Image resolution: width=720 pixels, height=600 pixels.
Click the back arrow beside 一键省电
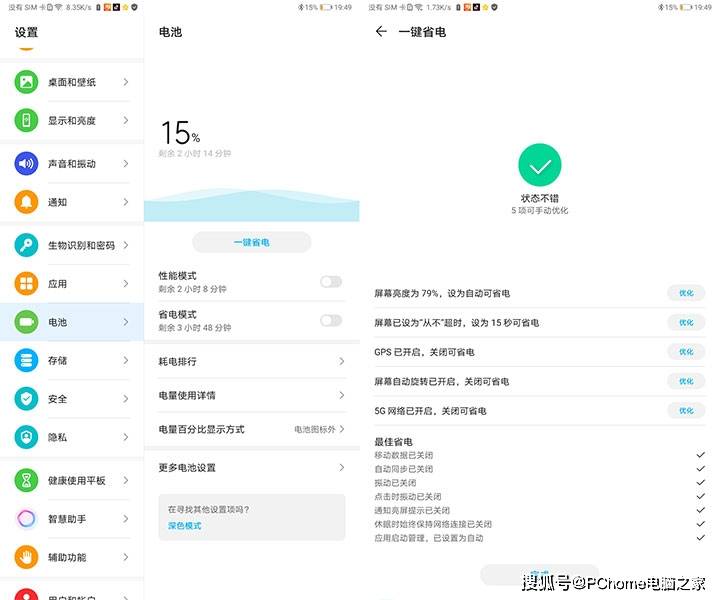pyautogui.click(x=381, y=32)
